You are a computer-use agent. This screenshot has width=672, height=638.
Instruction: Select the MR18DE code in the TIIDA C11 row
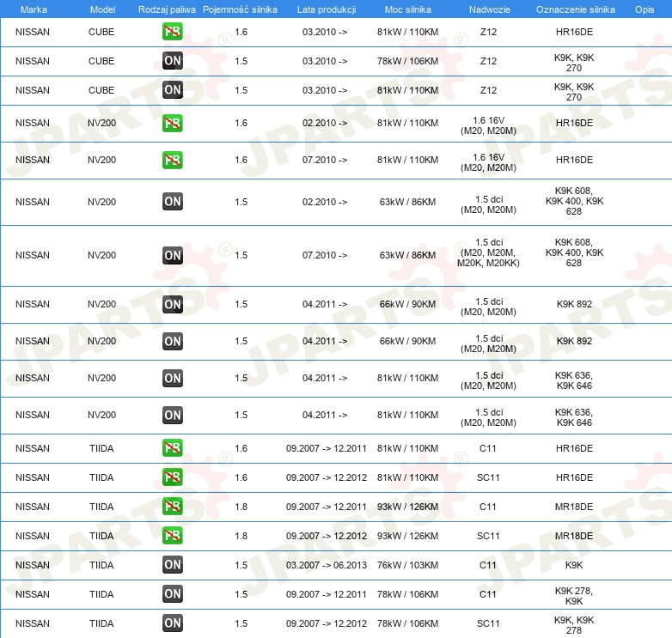(574, 506)
